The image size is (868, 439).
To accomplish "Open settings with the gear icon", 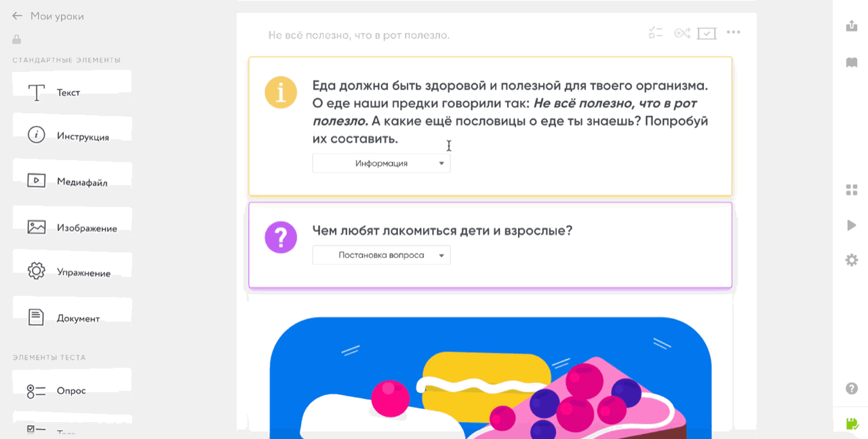I will (852, 260).
